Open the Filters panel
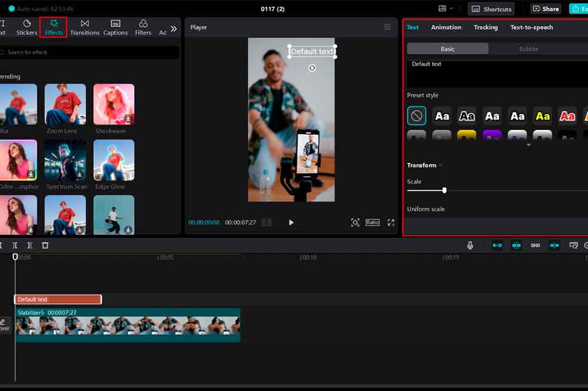Viewport: 588px width, 391px height. 143,28
